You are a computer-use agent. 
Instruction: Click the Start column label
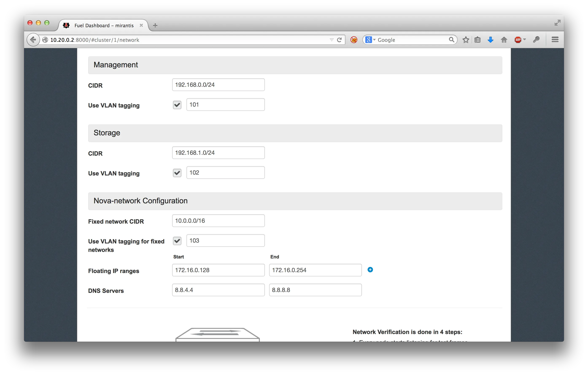click(178, 257)
